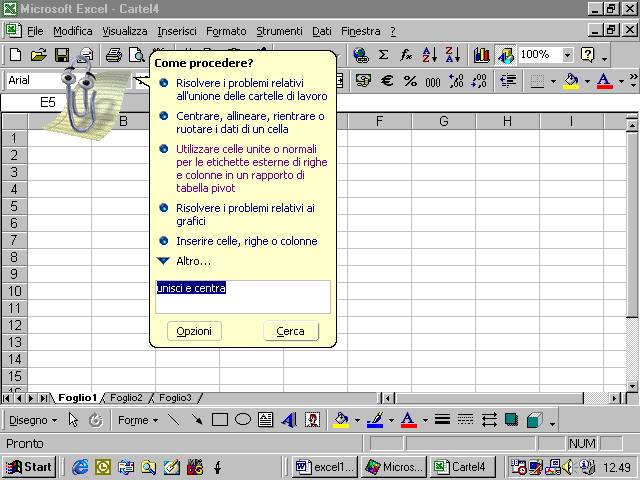Open topic on merging workbooks problems
The width and height of the screenshot is (640, 480).
251,89
